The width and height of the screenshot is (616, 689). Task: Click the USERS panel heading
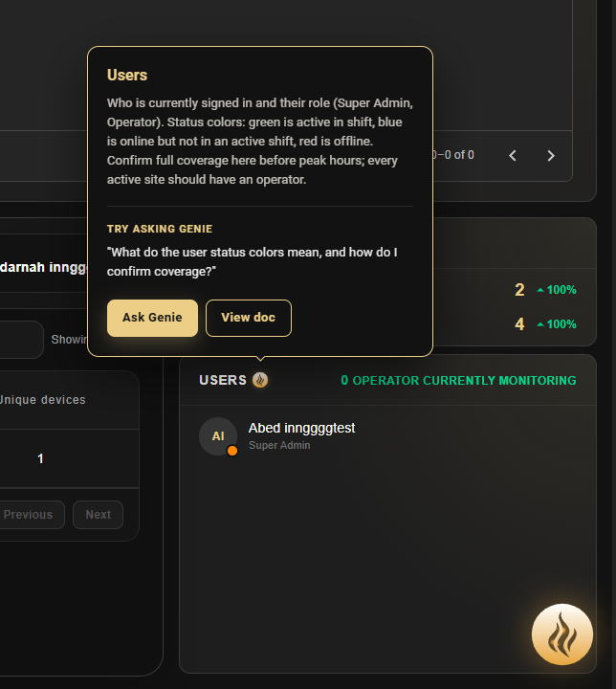tap(223, 380)
